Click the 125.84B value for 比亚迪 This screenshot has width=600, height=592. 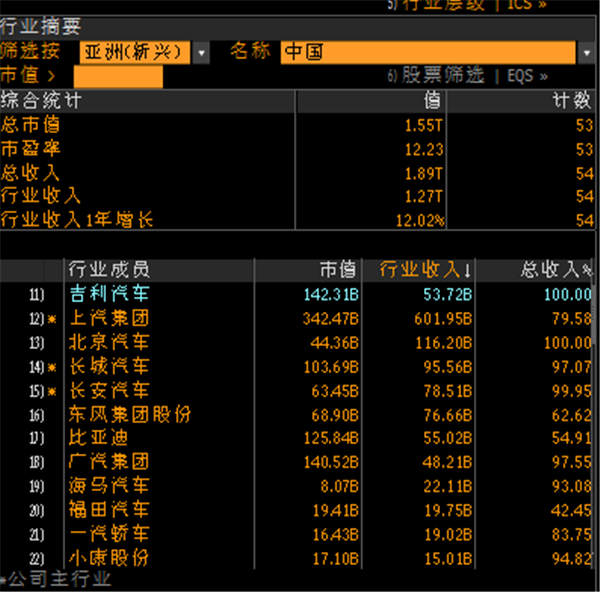(331, 439)
